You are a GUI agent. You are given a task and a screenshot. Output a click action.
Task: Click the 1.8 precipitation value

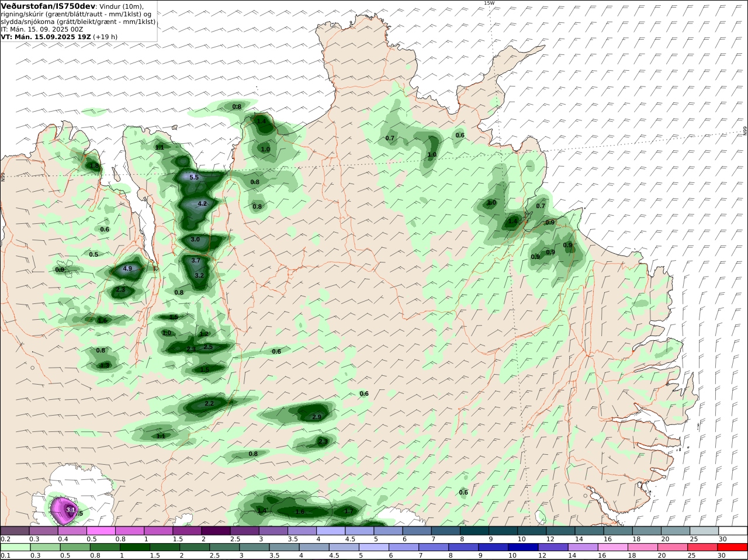click(x=95, y=166)
